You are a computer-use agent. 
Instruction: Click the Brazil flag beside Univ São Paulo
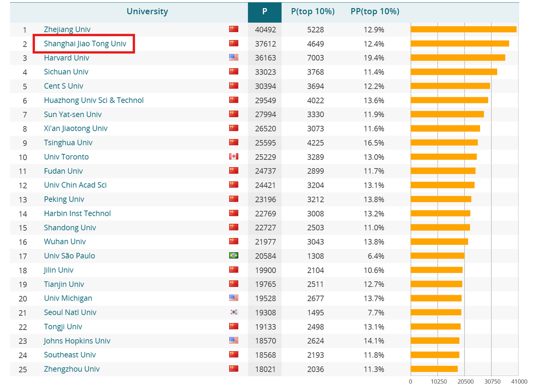pyautogui.click(x=234, y=256)
